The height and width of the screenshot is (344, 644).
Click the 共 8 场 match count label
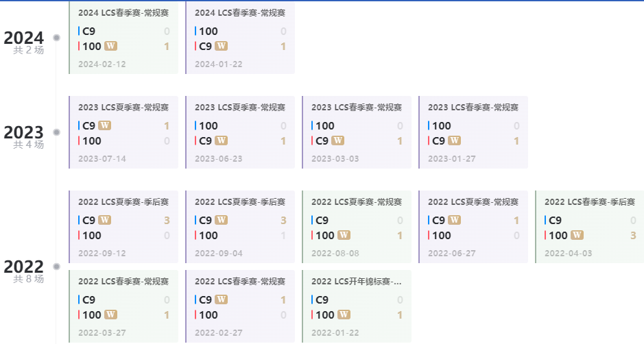[x=28, y=279]
